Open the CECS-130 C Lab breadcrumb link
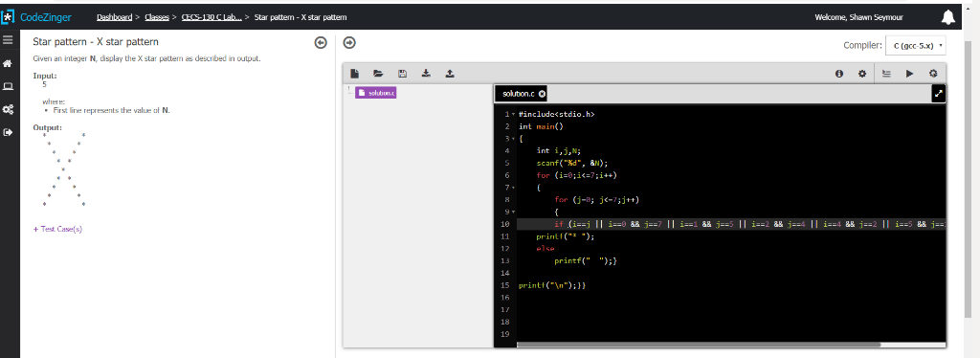This screenshot has height=358, width=980. tap(212, 17)
